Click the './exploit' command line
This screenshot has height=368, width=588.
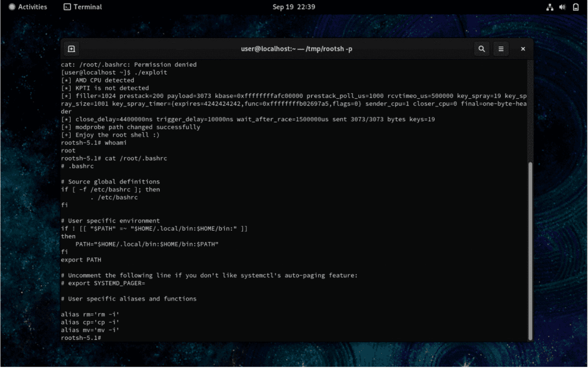(x=114, y=72)
